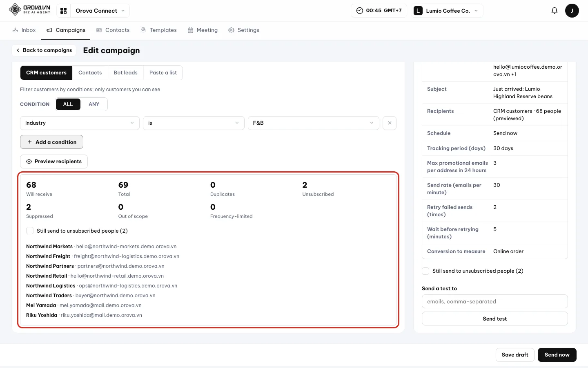Open the user avatar J menu
This screenshot has height=368, width=588.
tap(572, 11)
